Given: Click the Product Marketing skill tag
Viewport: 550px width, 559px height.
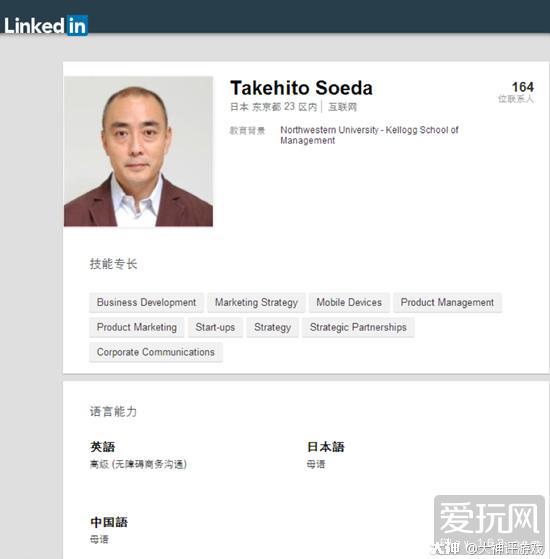Looking at the screenshot, I should pos(137,327).
